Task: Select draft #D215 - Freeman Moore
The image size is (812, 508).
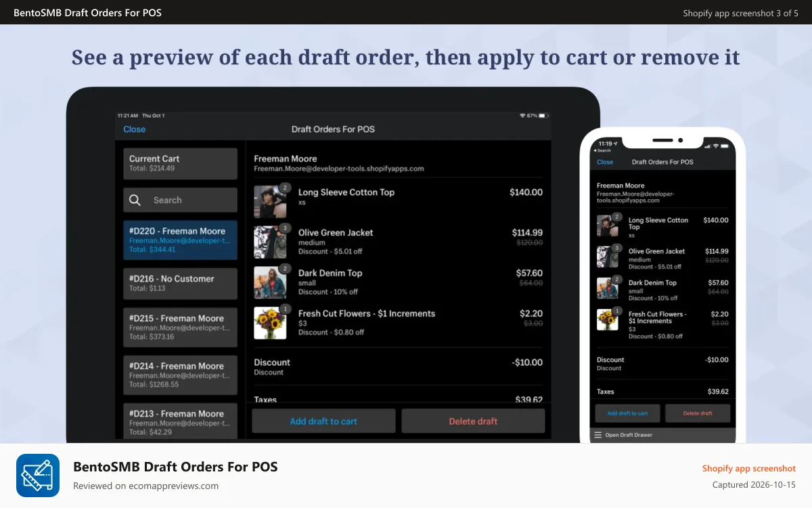Action: pos(180,327)
